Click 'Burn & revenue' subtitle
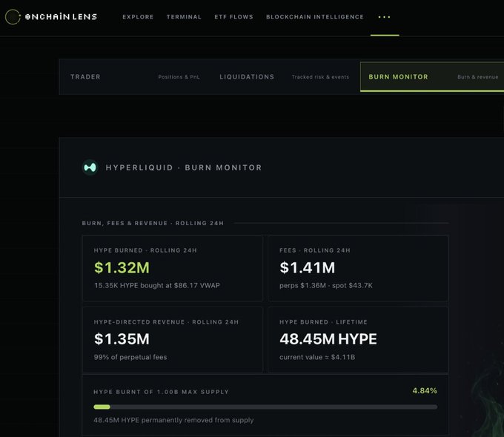 point(477,77)
